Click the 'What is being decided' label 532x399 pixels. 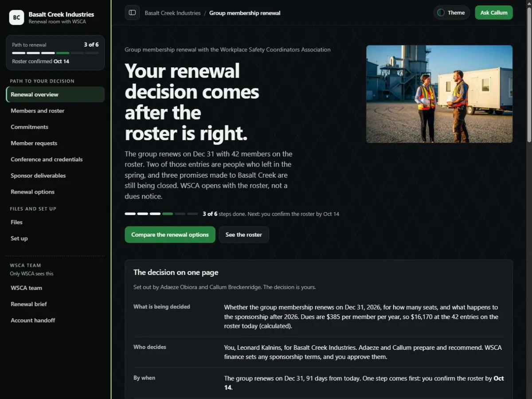click(162, 306)
